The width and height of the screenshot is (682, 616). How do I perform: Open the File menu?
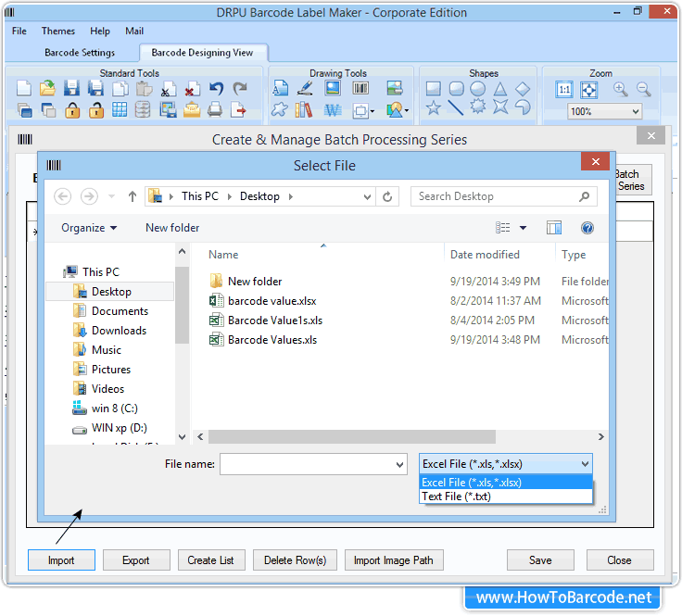tap(19, 31)
